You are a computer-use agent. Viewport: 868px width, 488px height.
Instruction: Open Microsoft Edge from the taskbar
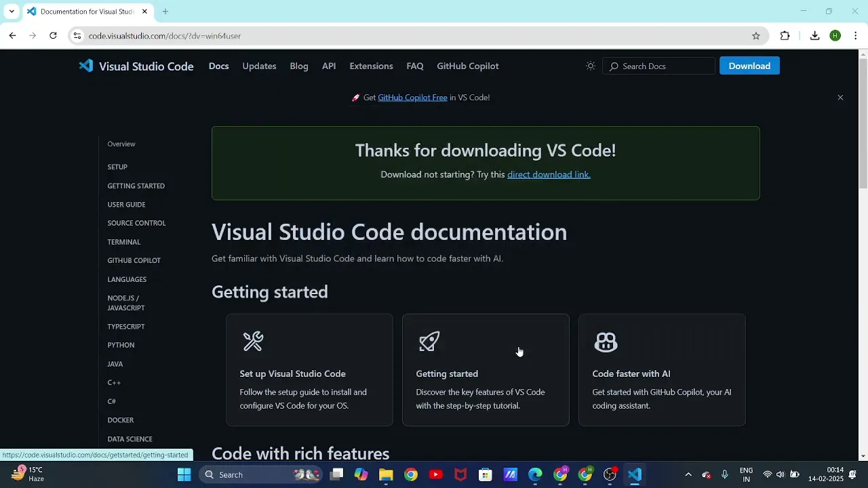pyautogui.click(x=536, y=474)
